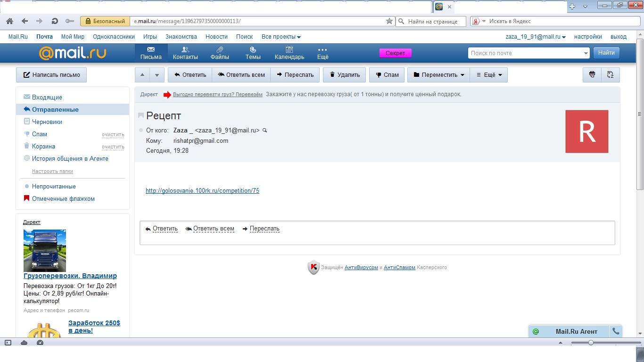This screenshot has height=362, width=644.
Task: Go to browser home page icon
Action: (9, 21)
